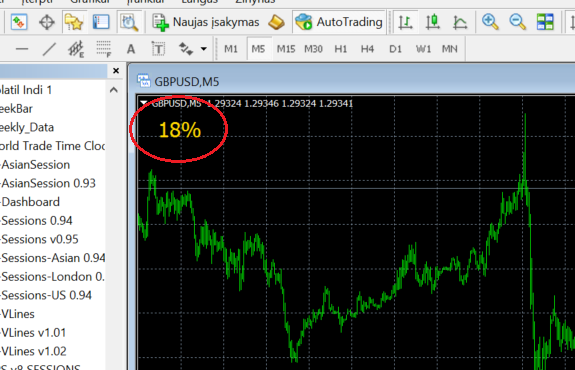Switch chart to candlestick mode
Image resolution: width=575 pixels, height=370 pixels.
point(433,22)
